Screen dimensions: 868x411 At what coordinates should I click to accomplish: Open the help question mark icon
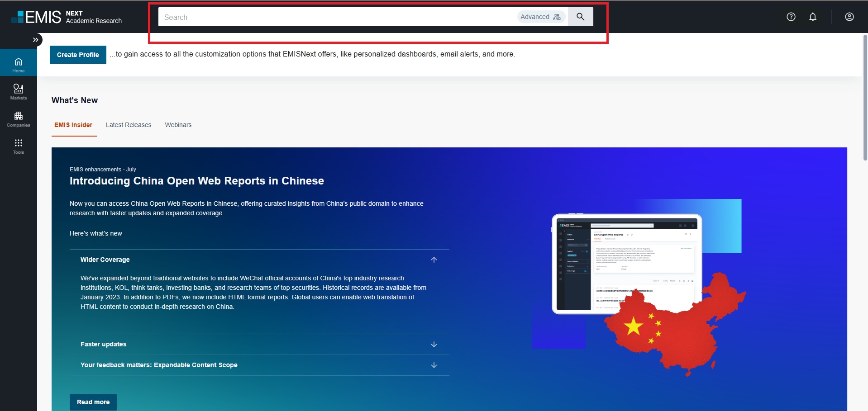pyautogui.click(x=791, y=17)
